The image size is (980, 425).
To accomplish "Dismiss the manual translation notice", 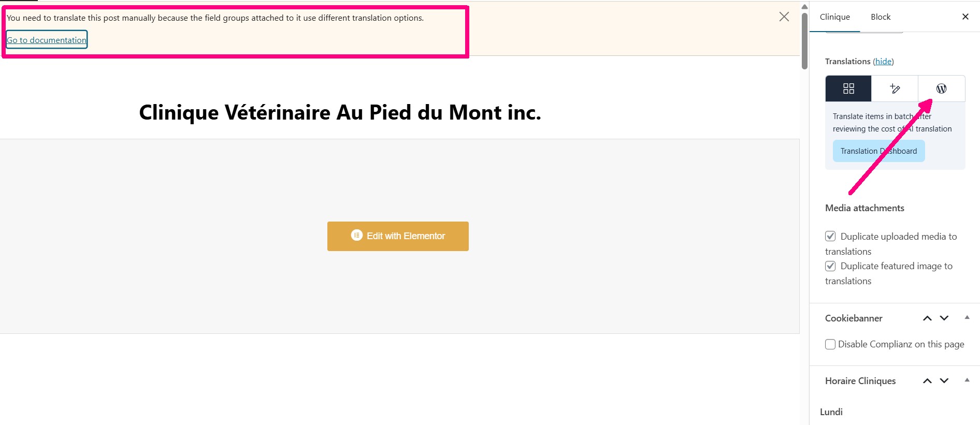I will click(784, 17).
